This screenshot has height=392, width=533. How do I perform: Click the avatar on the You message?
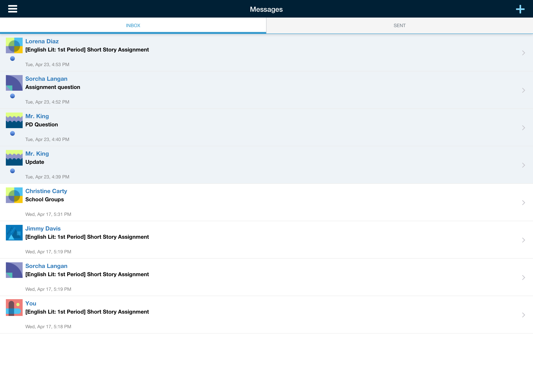pyautogui.click(x=14, y=308)
